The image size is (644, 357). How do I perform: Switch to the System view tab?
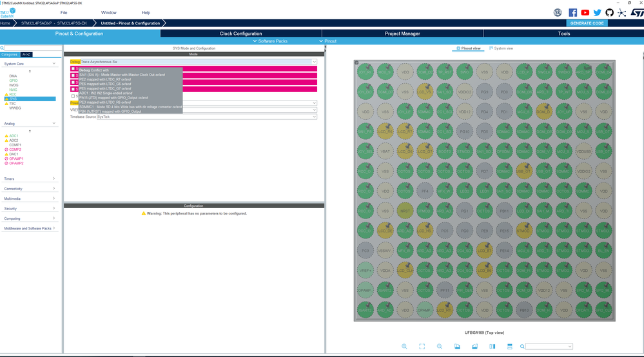pyautogui.click(x=501, y=48)
